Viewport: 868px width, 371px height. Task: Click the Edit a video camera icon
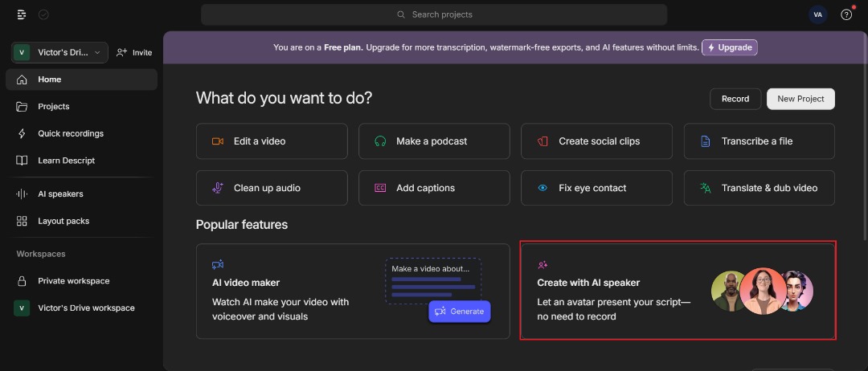coord(218,141)
